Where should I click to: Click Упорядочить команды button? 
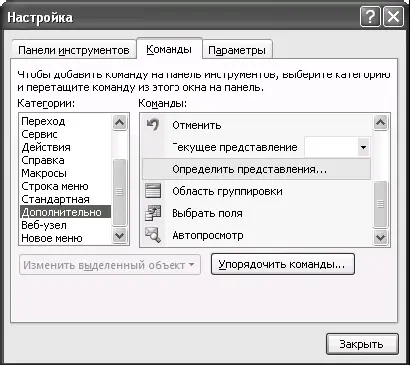(283, 264)
